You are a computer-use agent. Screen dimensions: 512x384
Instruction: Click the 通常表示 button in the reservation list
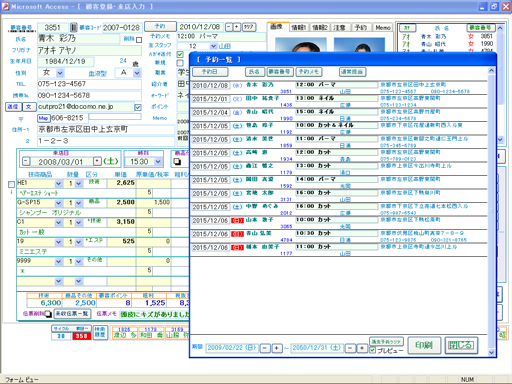(352, 72)
